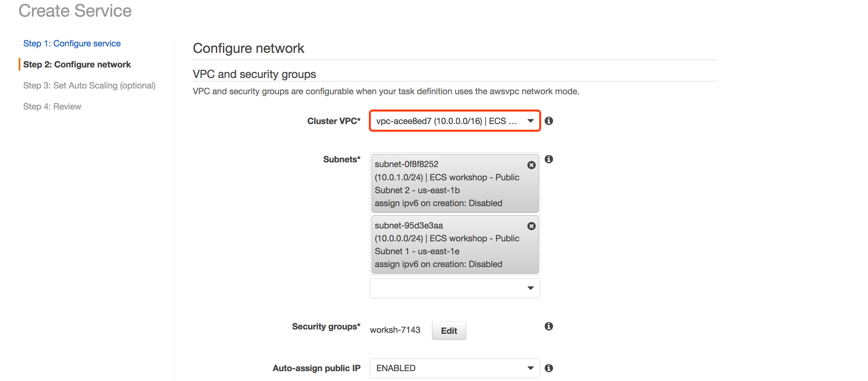Go back to Step 1: Configure service
Screen dimensions: 868x381
72,43
